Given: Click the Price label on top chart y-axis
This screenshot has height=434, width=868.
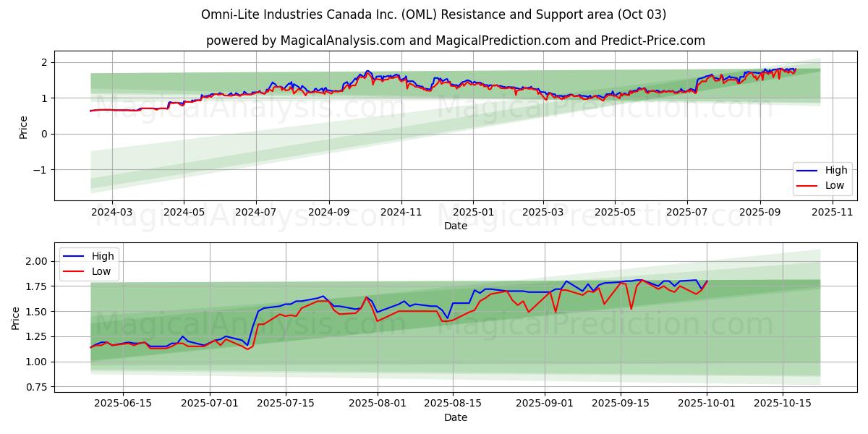Looking at the screenshot, I should point(23,127).
